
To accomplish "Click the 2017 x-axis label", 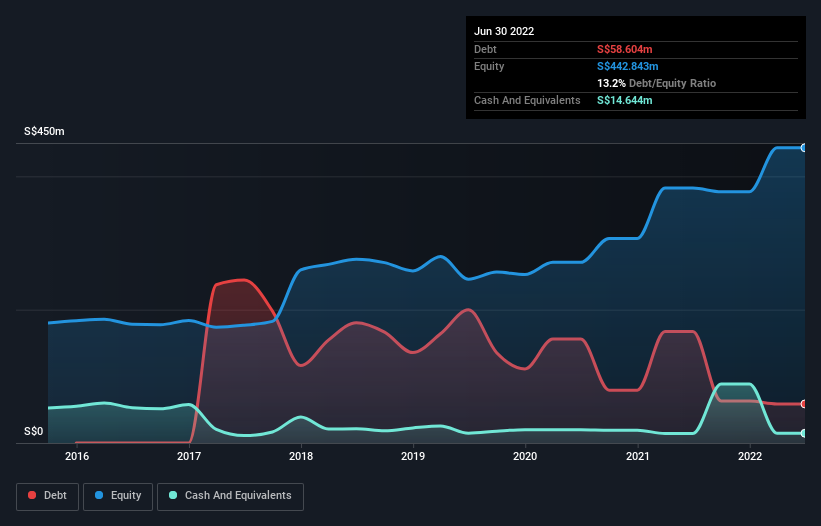I will (x=189, y=456).
